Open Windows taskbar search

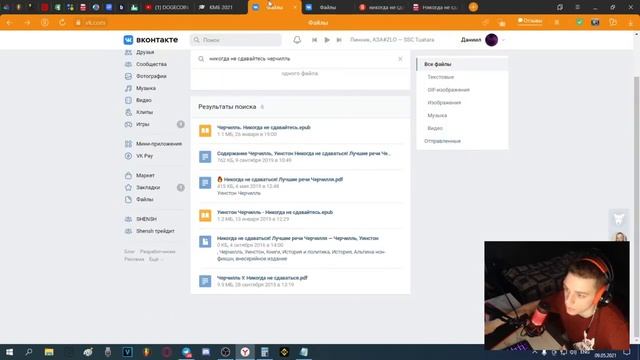coord(29,352)
